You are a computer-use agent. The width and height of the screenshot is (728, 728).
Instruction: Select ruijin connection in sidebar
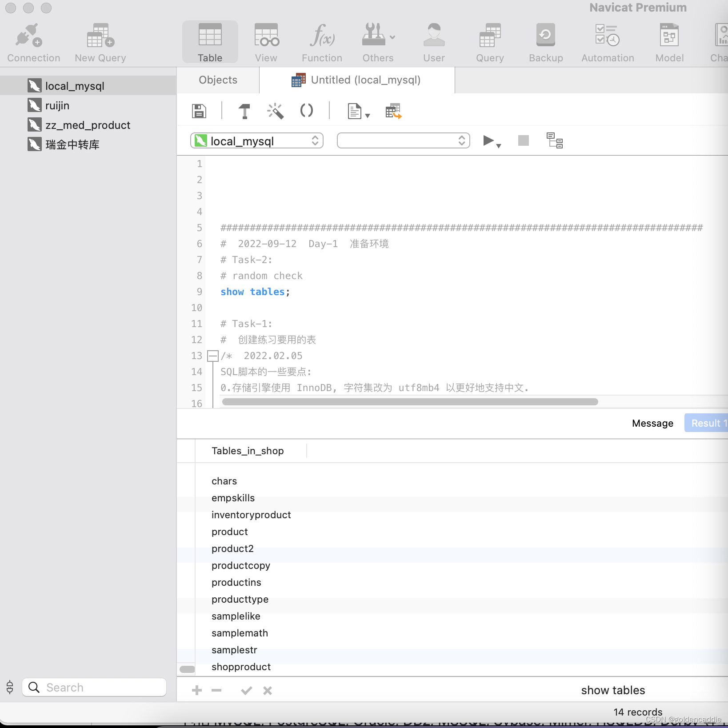[x=88, y=105]
